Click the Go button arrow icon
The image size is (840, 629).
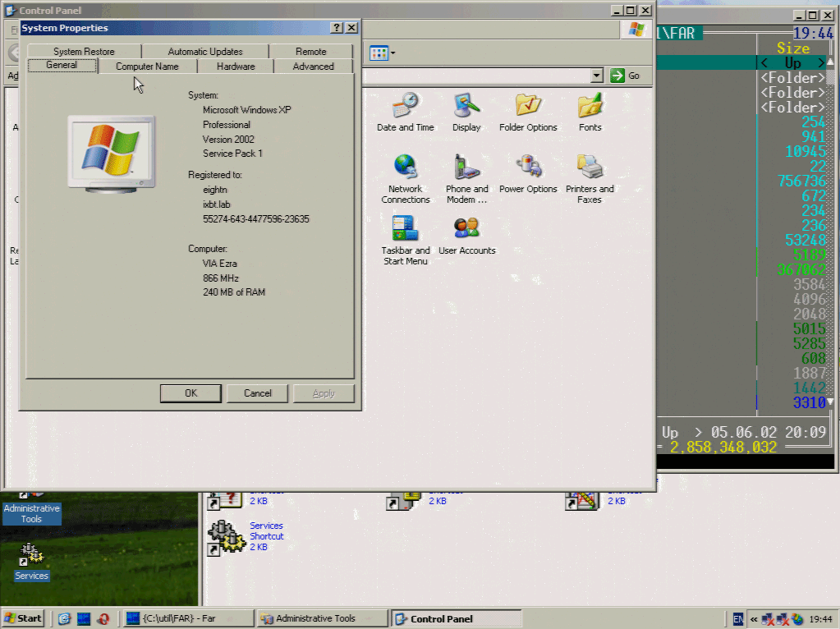617,76
